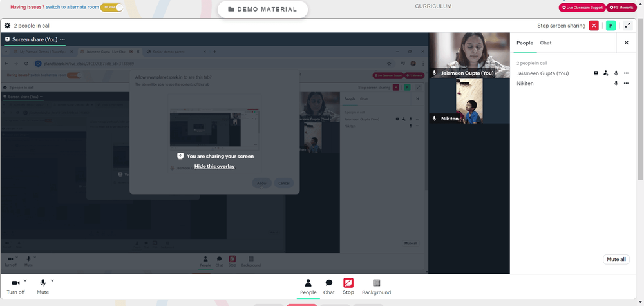Screen dimensions: 644x306
Task: Open call settings gear icon
Action: (7, 26)
